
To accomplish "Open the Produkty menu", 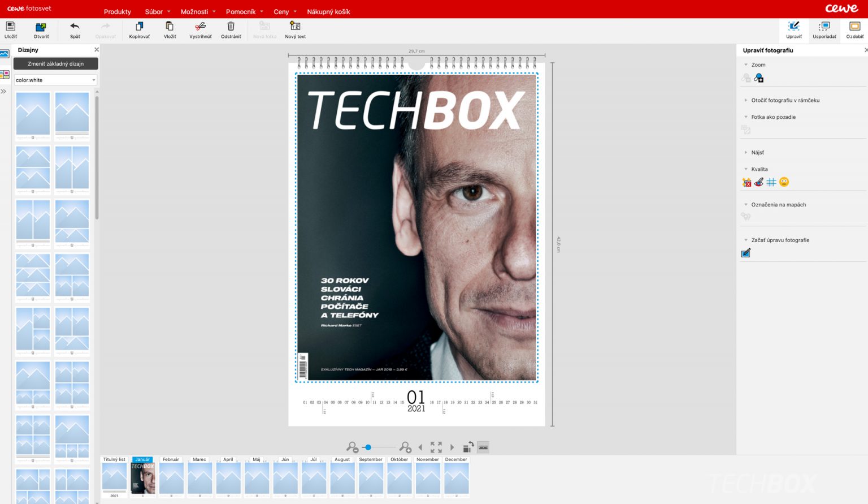I will click(x=118, y=11).
